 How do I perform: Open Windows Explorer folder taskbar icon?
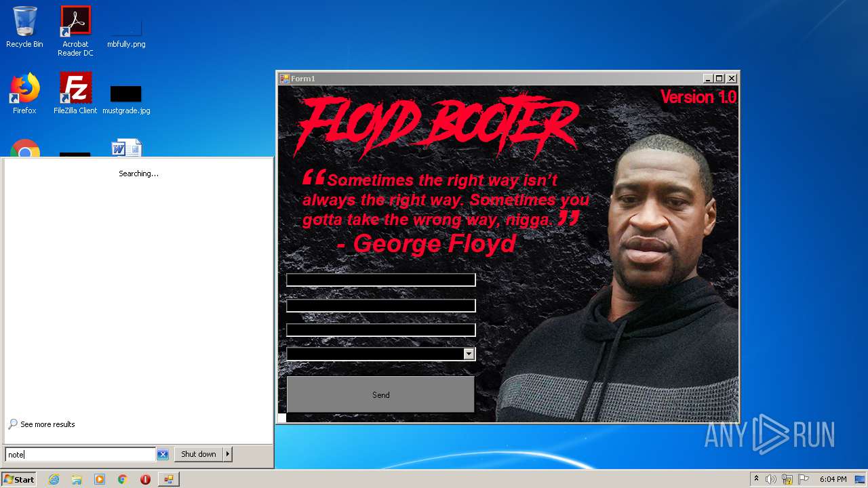point(77,479)
